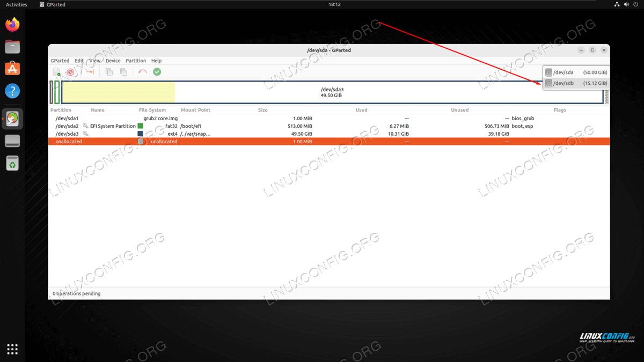Select green /dev/sda2 block in disk map

(57, 92)
